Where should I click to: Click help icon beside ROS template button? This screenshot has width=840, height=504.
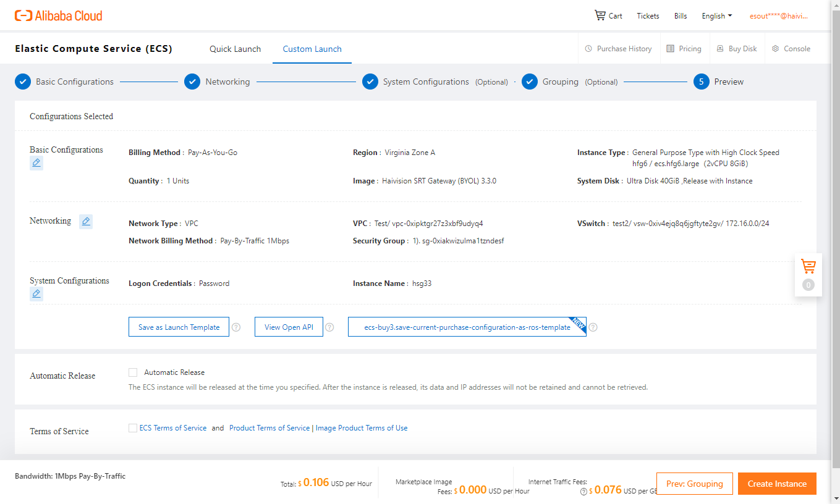pyautogui.click(x=593, y=327)
